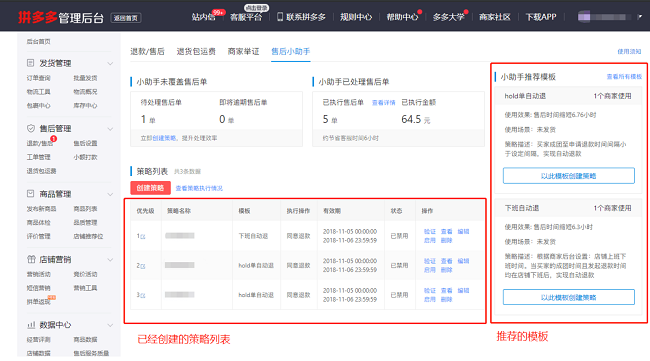Screen dimensions: 650x361
Task: Open 发布新商品 in the sidebar
Action: (41, 208)
